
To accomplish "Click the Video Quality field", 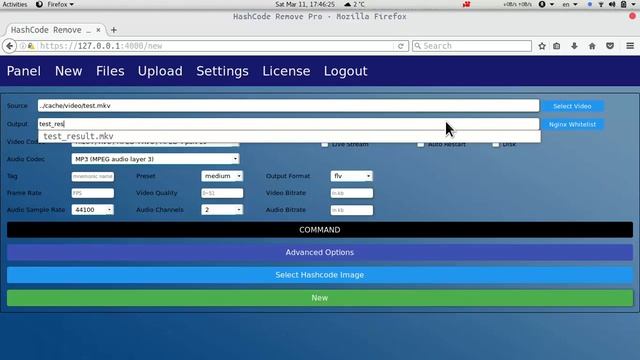I will [x=222, y=193].
